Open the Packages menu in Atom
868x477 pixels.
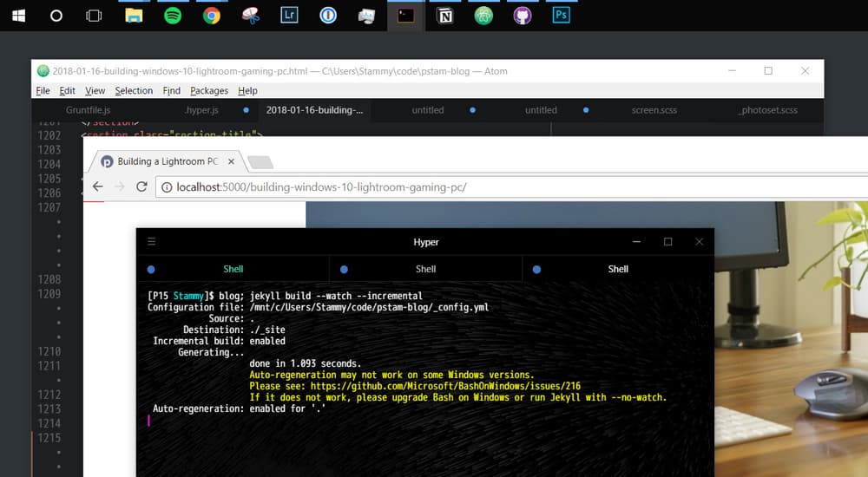(208, 91)
